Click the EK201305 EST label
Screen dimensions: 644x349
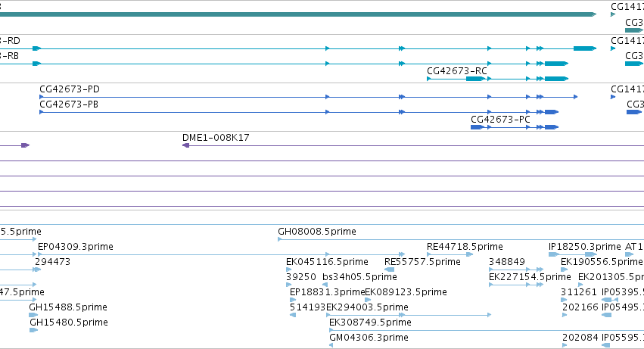coord(611,277)
